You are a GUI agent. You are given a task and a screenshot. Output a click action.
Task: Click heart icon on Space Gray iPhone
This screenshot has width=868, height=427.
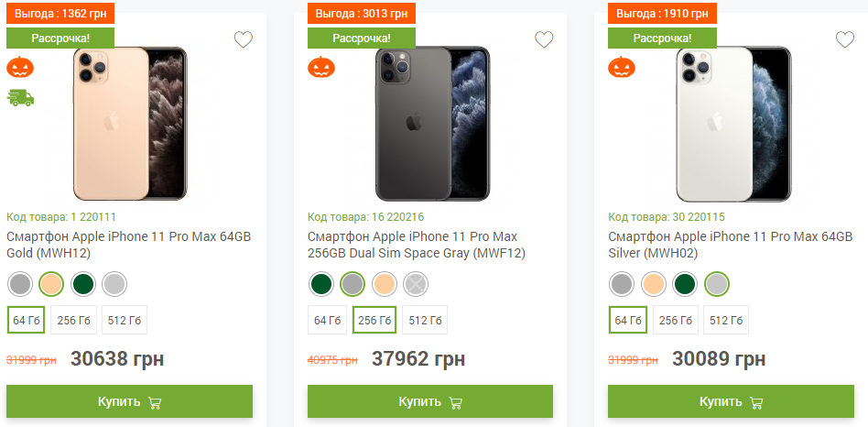[544, 39]
